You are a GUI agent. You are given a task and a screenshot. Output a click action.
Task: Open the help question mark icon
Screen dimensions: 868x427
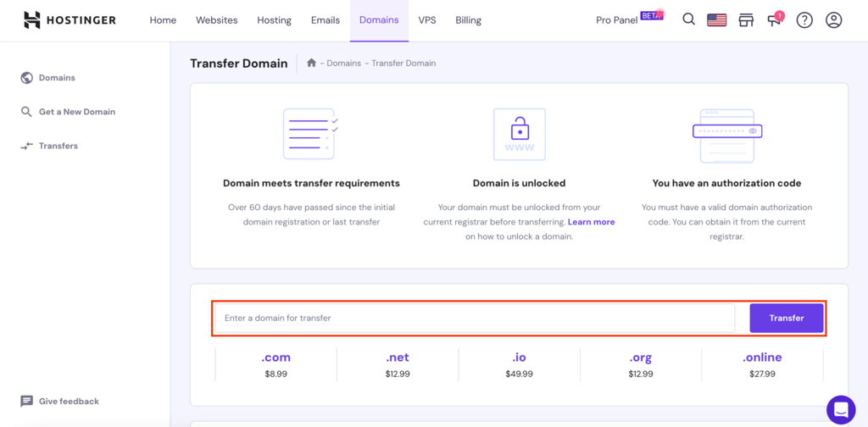pos(804,20)
